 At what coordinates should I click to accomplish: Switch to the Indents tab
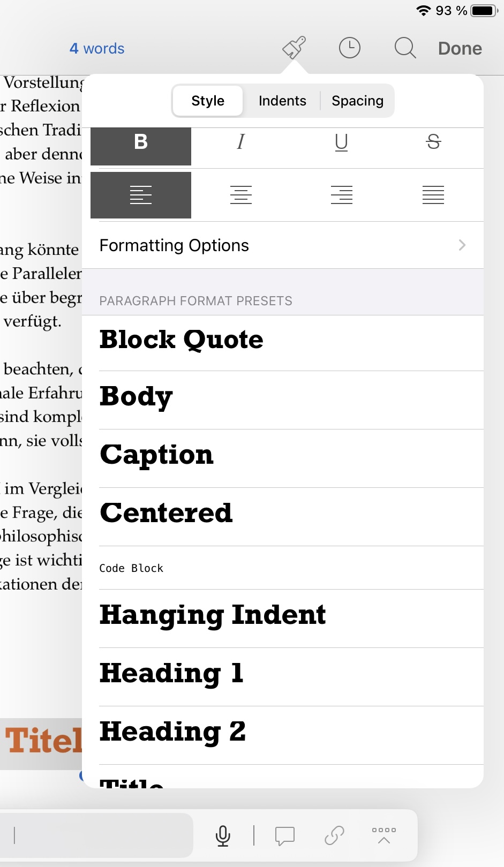tap(282, 101)
